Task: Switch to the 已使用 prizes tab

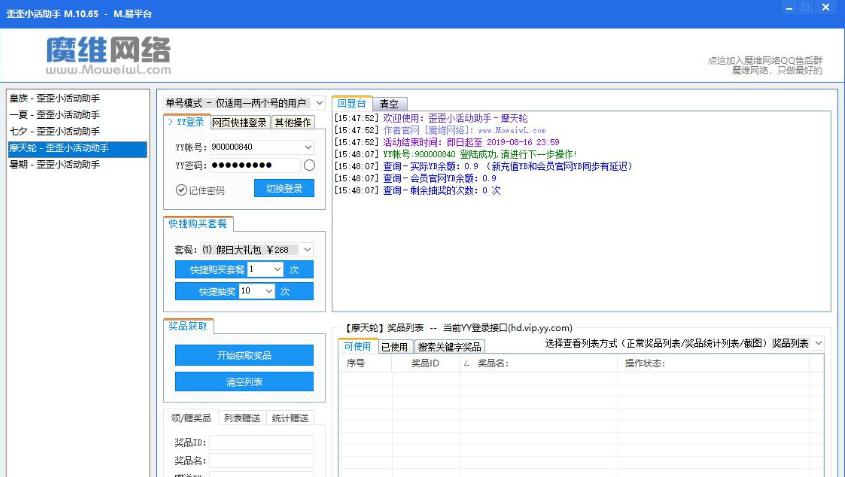Action: pyautogui.click(x=394, y=347)
